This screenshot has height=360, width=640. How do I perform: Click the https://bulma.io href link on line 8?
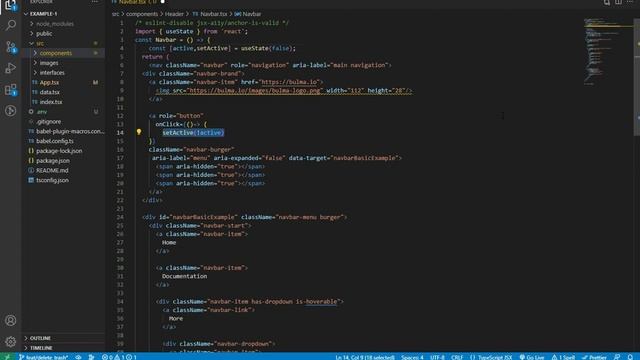point(289,82)
